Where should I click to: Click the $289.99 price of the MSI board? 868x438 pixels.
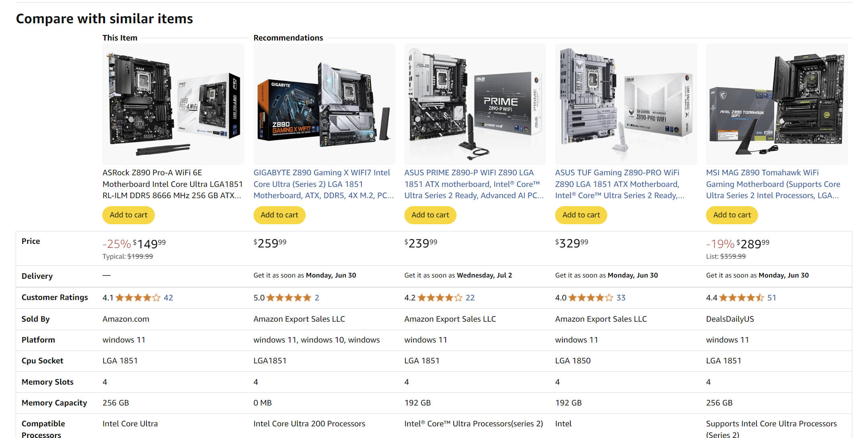click(x=753, y=243)
